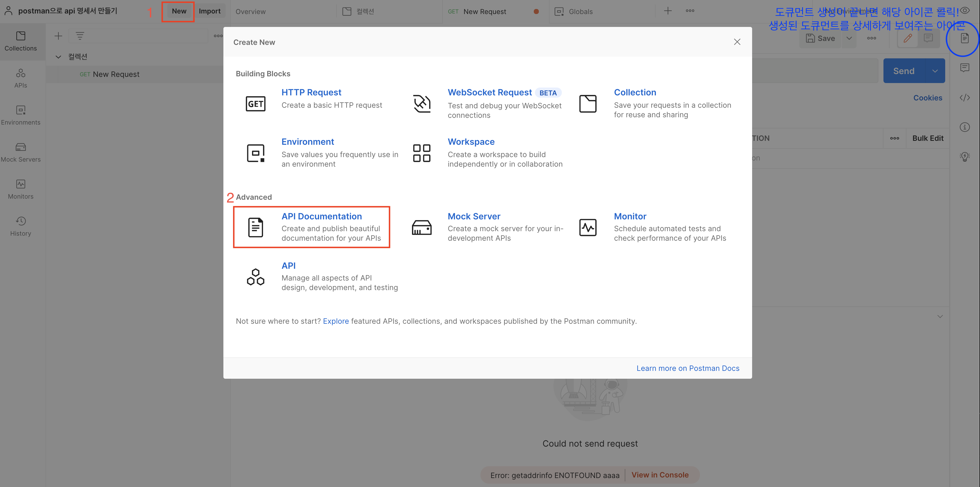Switch to the Overview tab

click(x=250, y=12)
